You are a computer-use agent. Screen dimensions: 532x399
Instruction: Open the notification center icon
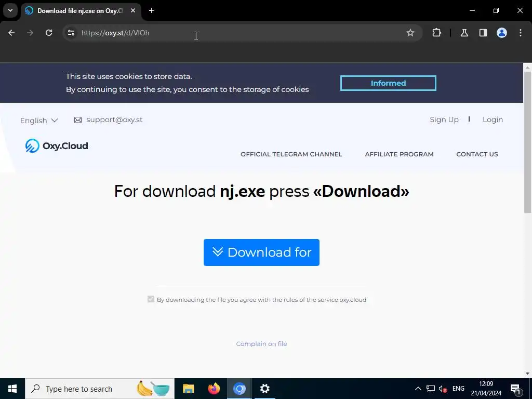[x=515, y=389]
